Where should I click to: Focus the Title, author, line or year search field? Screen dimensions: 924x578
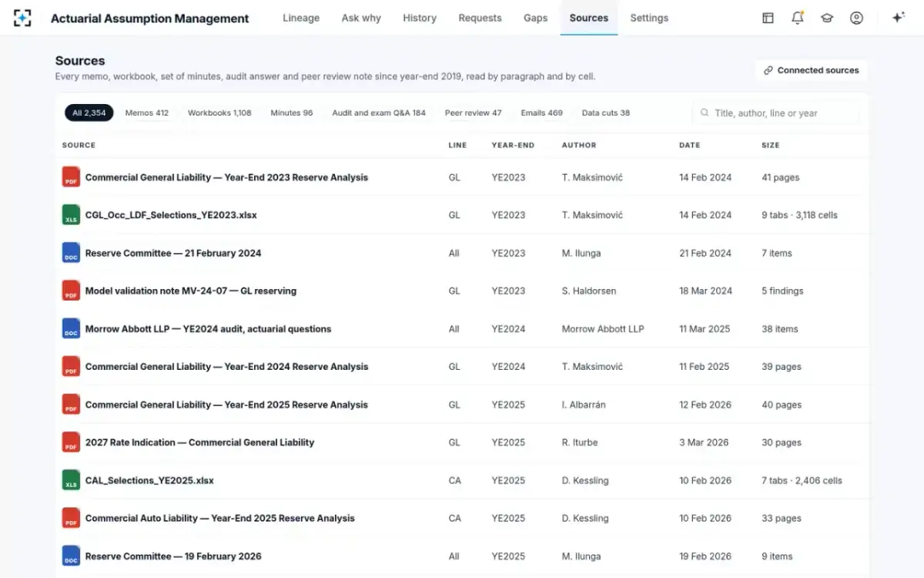click(775, 113)
